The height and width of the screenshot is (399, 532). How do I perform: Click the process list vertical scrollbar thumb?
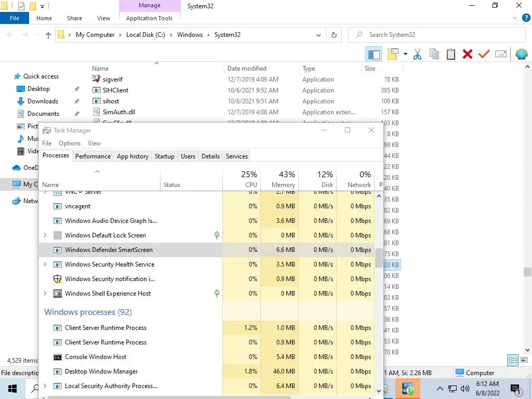tap(379, 258)
